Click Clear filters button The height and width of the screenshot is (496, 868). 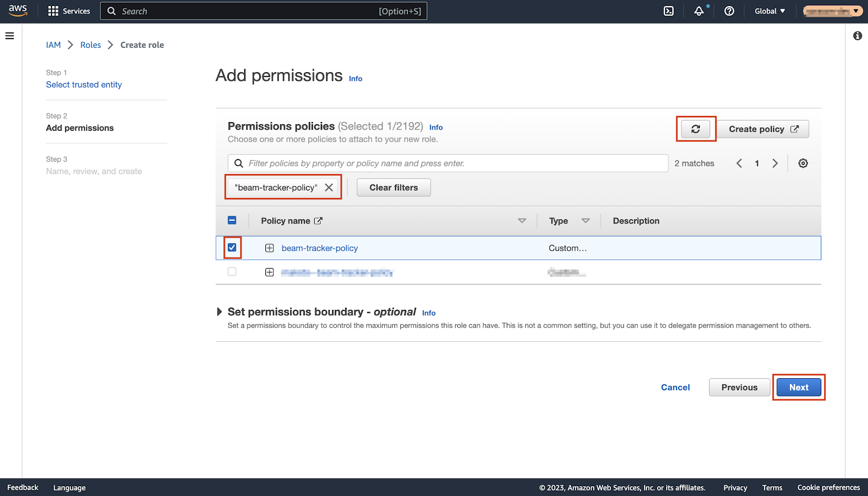pos(393,188)
